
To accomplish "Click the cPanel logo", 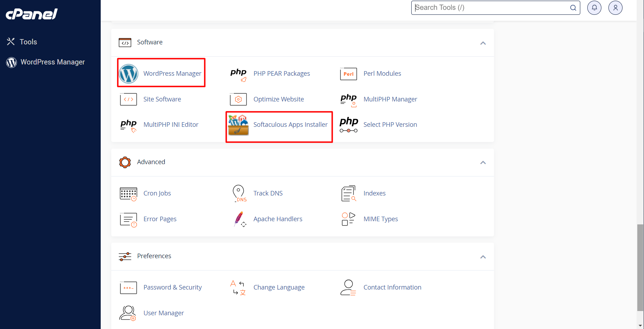I will 32,14.
